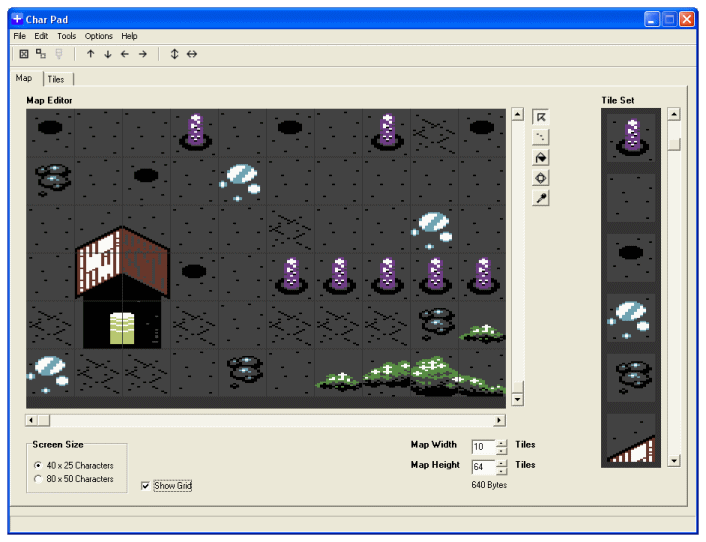Click the overlapping squares toolbar icon

click(x=41, y=54)
